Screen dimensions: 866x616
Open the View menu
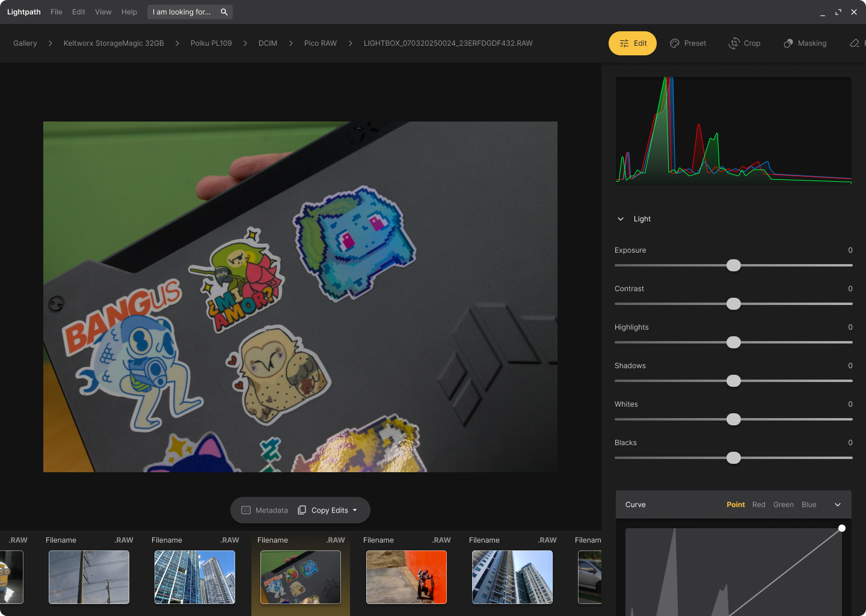click(x=103, y=12)
